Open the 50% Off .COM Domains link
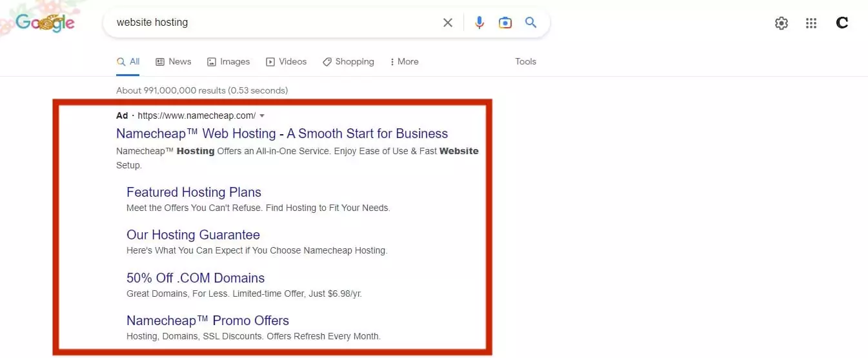This screenshot has height=358, width=868. pos(196,278)
